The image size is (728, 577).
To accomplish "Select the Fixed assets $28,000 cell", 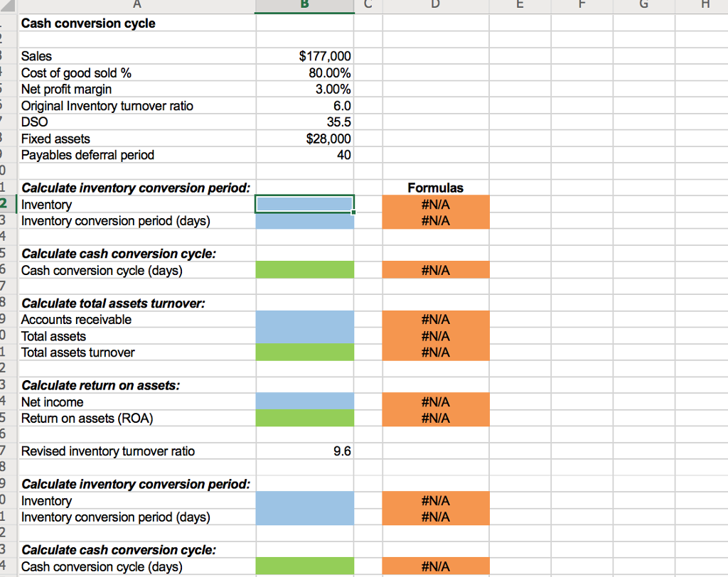I will coord(304,139).
